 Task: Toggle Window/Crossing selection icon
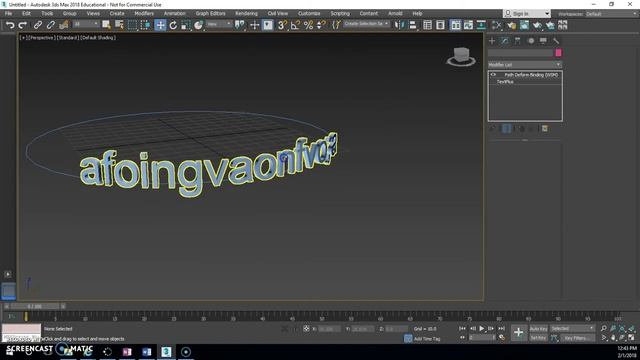pyautogui.click(x=145, y=25)
